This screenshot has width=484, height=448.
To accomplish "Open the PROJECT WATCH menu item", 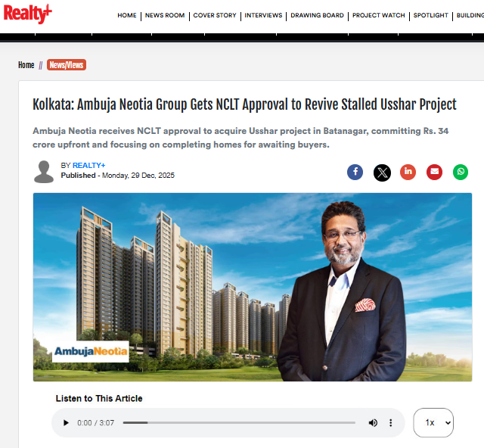I will click(x=378, y=15).
